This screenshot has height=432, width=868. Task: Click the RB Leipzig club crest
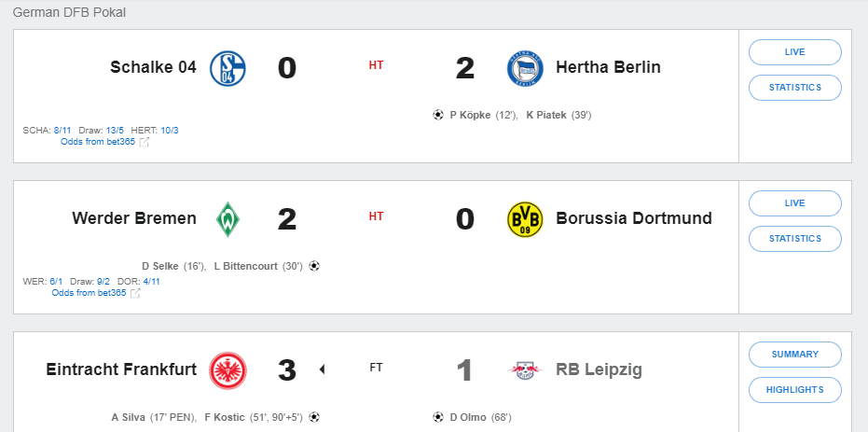524,370
